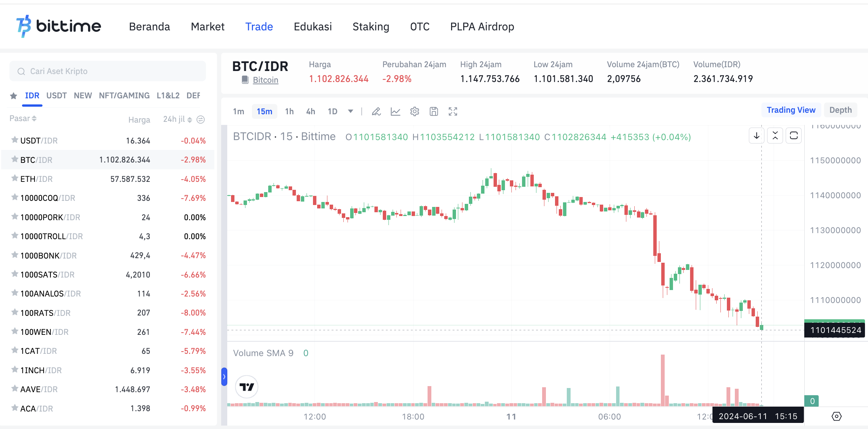Switch chart to Depth view
The width and height of the screenshot is (868, 429).
coord(840,110)
